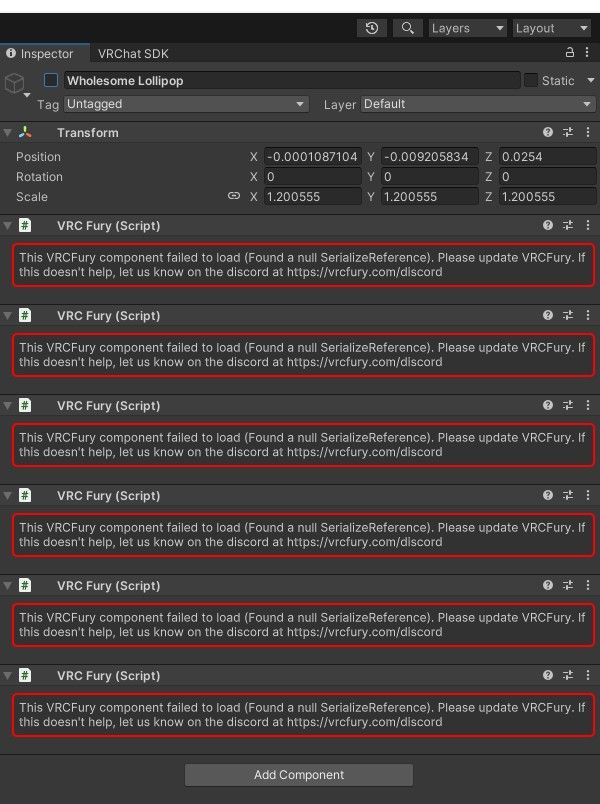Click the Position Y field
Image resolution: width=600 pixels, height=804 pixels.
[x=430, y=157]
